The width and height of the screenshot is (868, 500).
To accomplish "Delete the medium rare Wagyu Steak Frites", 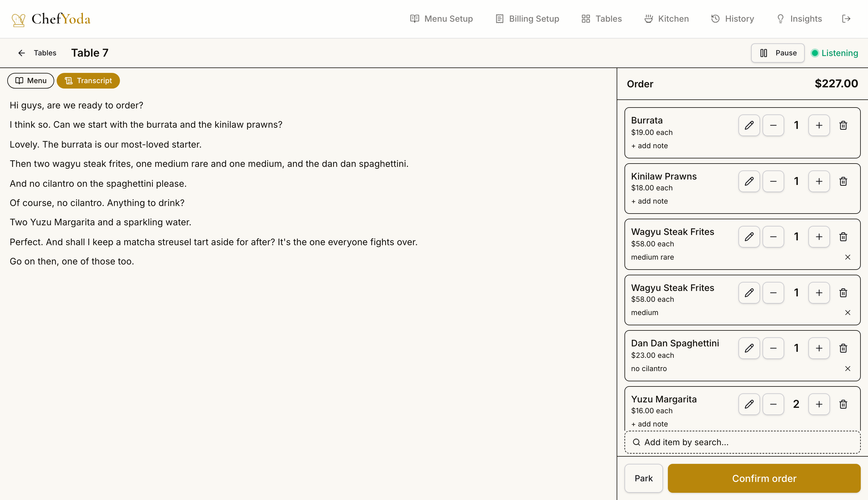I will [843, 237].
